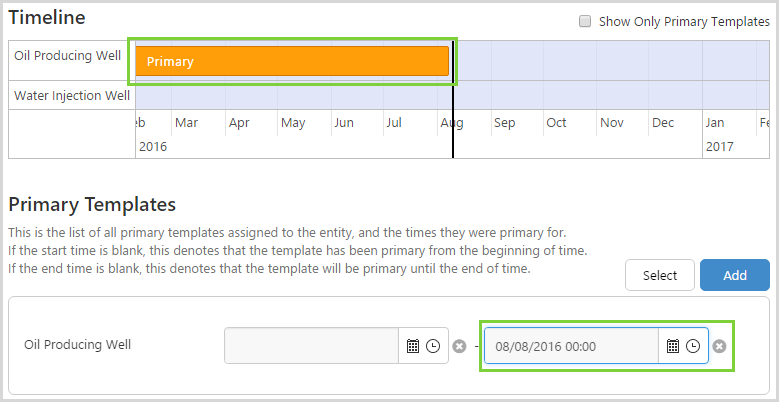Clear the 08/08/2016 end time value
This screenshot has height=402, width=779.
(719, 346)
